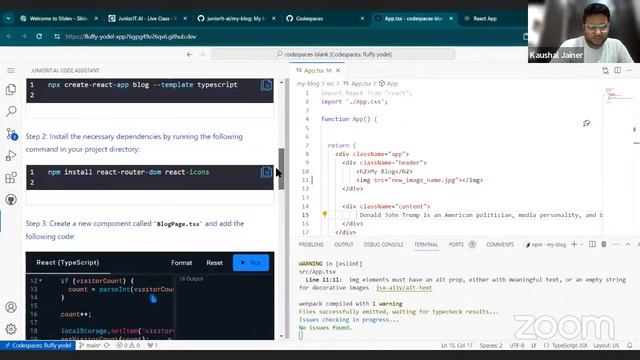Click Format in code playground

(182, 263)
